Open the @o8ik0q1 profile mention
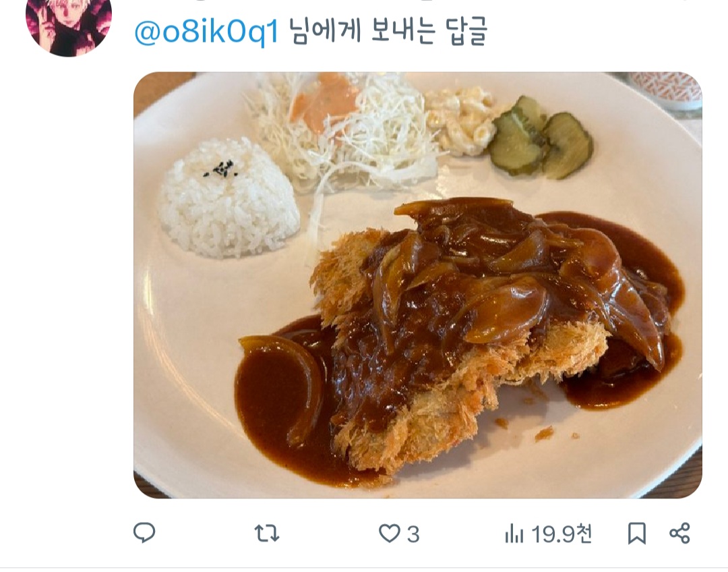The image size is (728, 572). (206, 32)
